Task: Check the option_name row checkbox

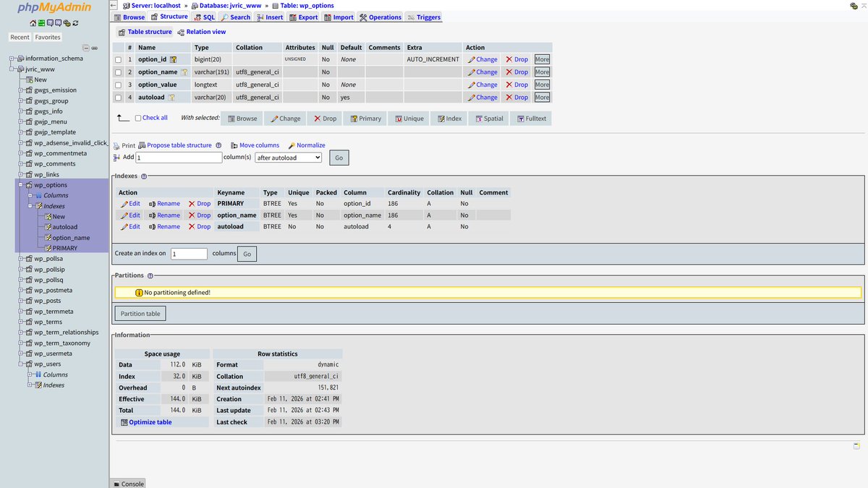Action: pyautogui.click(x=118, y=72)
